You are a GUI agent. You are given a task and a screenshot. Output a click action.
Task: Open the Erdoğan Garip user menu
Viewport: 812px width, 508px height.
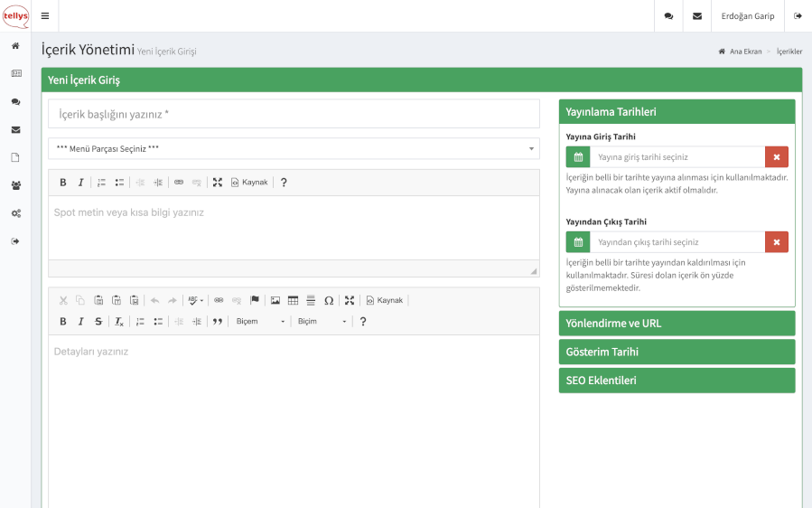[747, 16]
